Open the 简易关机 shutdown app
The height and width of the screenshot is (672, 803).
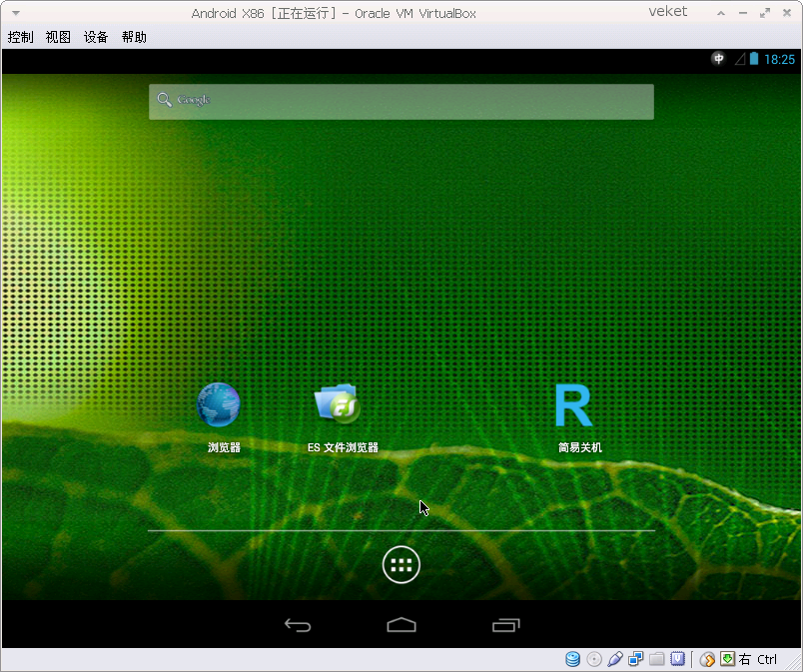[x=579, y=416]
